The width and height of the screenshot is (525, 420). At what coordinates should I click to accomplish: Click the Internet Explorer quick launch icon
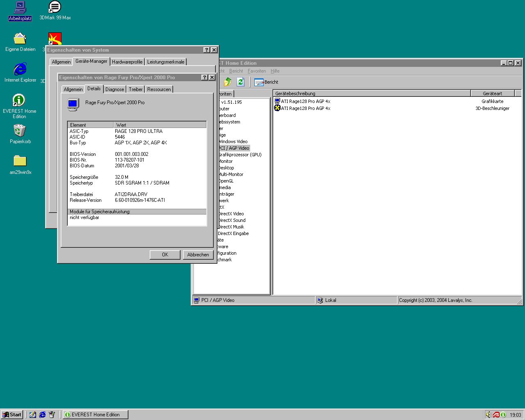point(42,415)
